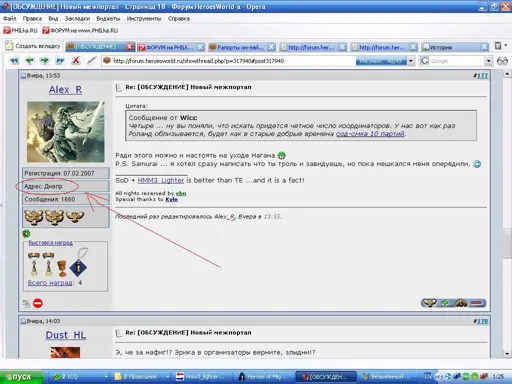Go forward with the green right arrow
Image resolution: width=512 pixels, height=384 pixels.
point(45,61)
